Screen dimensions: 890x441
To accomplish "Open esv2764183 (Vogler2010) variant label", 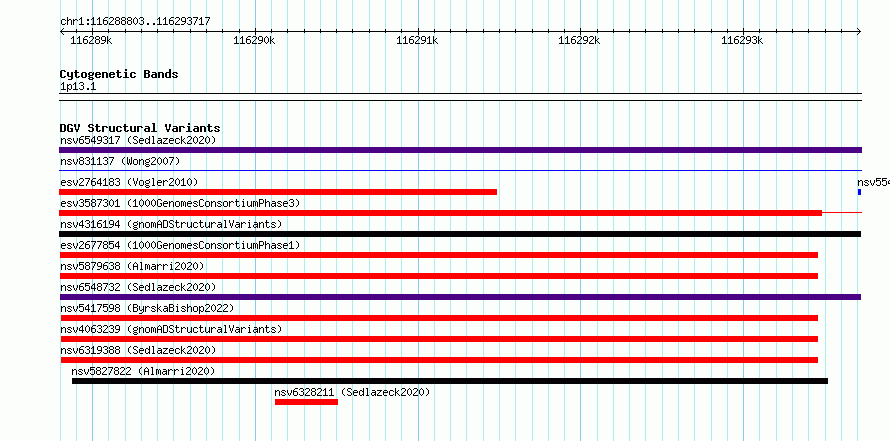I will coord(129,182).
